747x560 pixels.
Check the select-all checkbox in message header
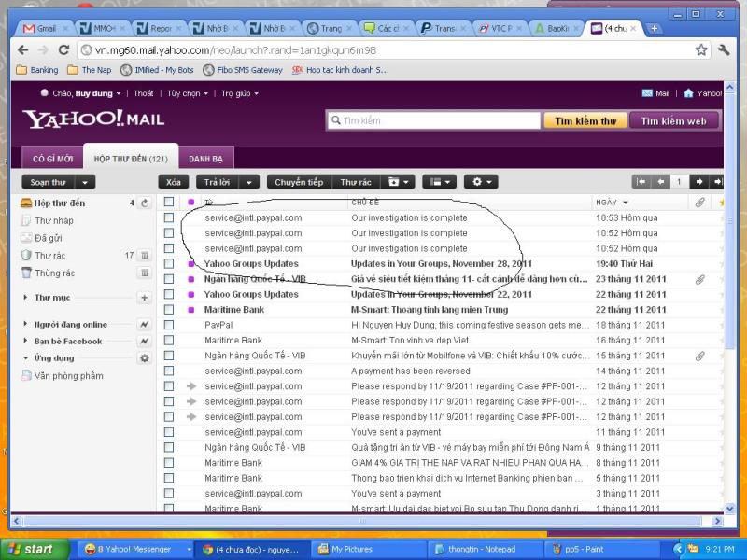pyautogui.click(x=169, y=202)
